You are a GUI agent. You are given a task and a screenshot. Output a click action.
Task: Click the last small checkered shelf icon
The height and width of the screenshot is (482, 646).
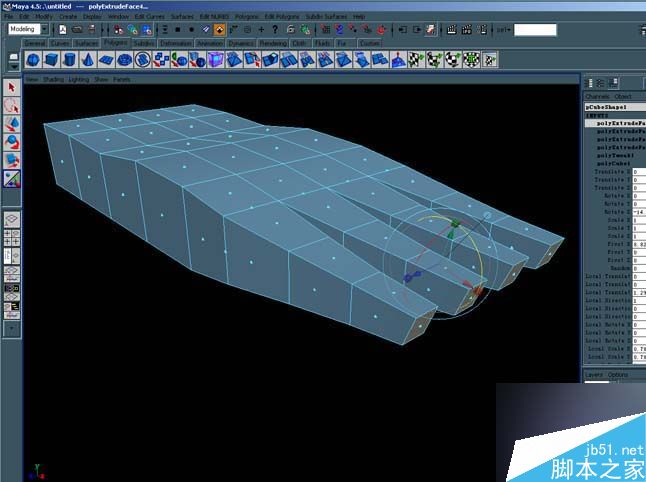pyautogui.click(x=490, y=60)
